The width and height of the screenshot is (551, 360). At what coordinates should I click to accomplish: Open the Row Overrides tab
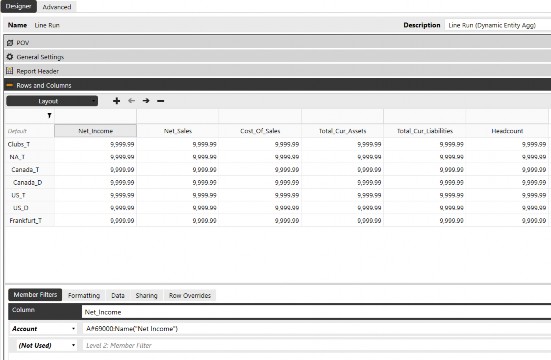pos(190,295)
